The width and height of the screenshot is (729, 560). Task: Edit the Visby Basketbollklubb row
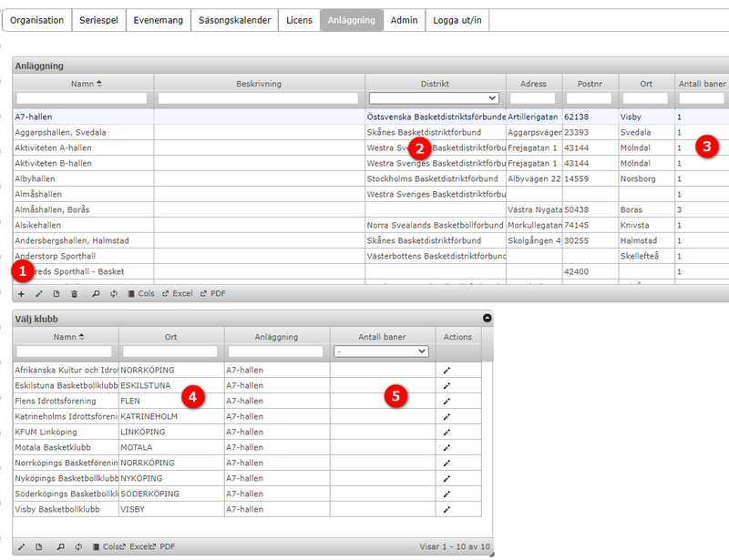coord(447,509)
